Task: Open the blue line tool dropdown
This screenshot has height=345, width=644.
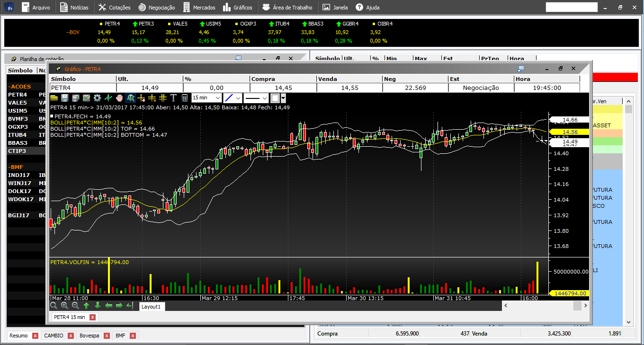Action: point(233,98)
